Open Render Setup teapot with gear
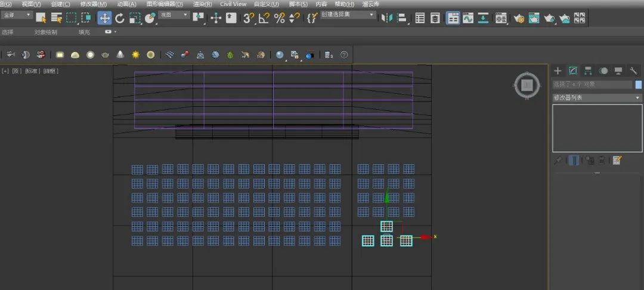Viewport: 644px width, 290px height. tap(519, 18)
